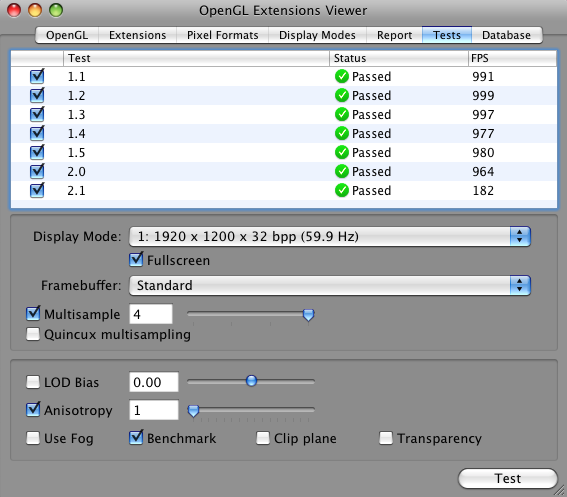Toggle the Anisotropy checkbox
Image resolution: width=567 pixels, height=497 pixels.
coord(33,409)
